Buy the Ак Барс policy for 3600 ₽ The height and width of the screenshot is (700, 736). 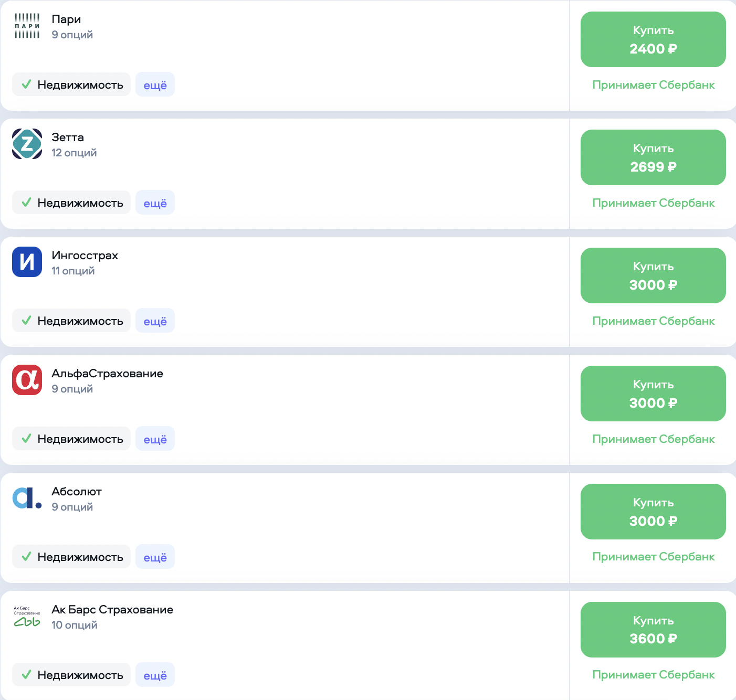point(653,630)
